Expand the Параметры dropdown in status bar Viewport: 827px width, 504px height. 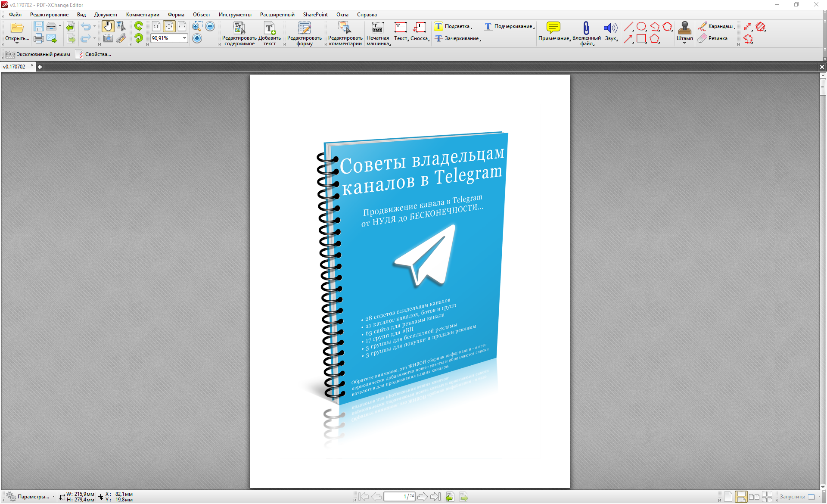53,497
